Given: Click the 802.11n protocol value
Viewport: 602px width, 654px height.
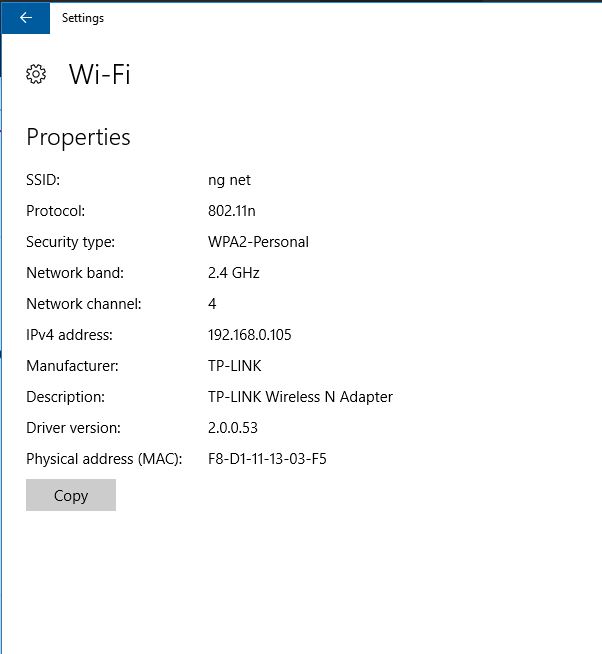Looking at the screenshot, I should pyautogui.click(x=232, y=211).
